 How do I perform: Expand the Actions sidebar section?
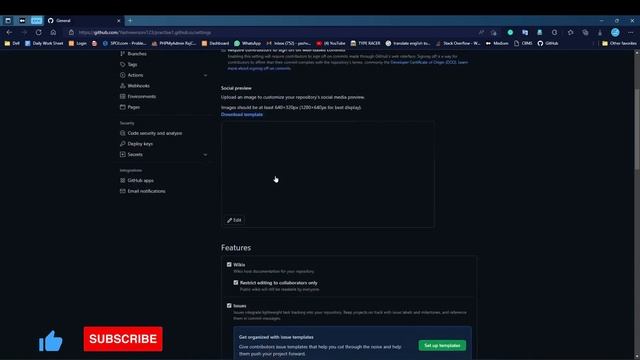coord(205,75)
